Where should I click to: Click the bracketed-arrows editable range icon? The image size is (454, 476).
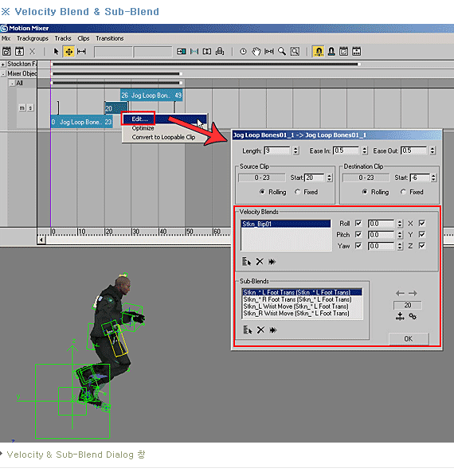tap(207, 51)
